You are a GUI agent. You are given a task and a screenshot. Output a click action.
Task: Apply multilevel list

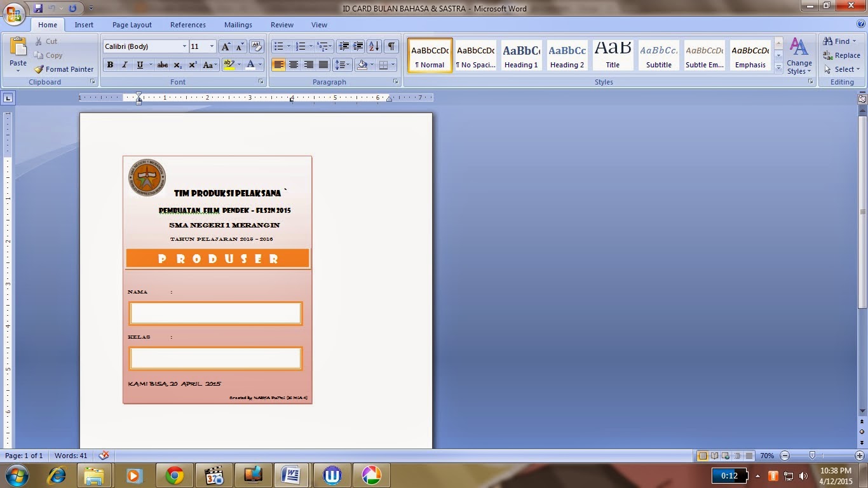point(323,46)
